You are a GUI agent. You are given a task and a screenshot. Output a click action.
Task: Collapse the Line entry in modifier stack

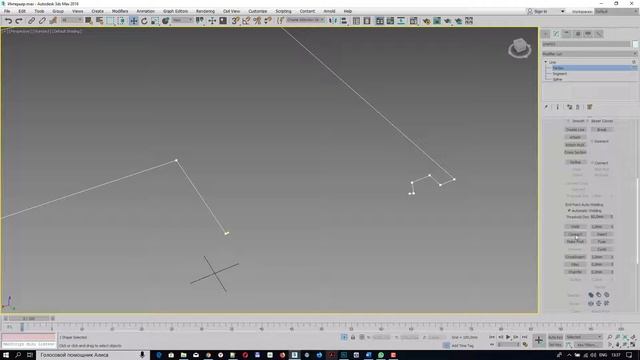coord(546,62)
